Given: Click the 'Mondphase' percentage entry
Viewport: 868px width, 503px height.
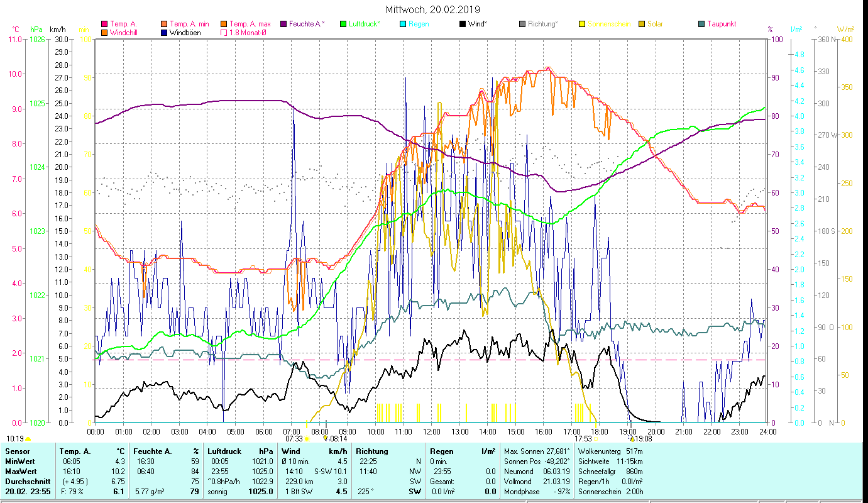Looking at the screenshot, I should [x=537, y=492].
